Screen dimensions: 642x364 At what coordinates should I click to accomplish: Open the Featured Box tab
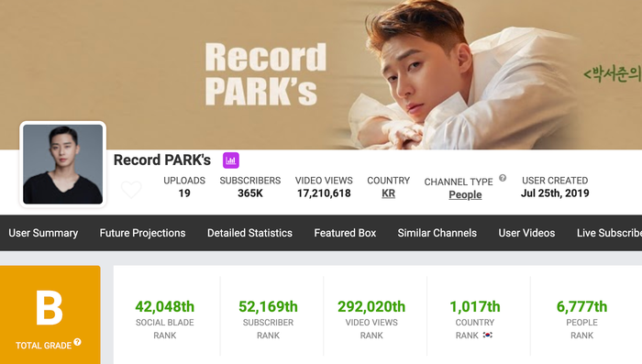click(345, 233)
